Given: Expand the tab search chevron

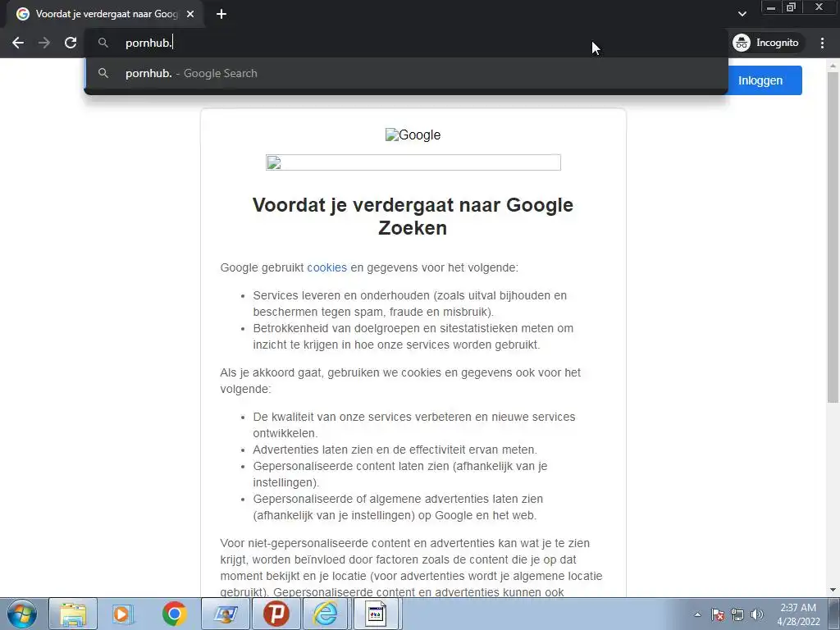Looking at the screenshot, I should [x=742, y=14].
